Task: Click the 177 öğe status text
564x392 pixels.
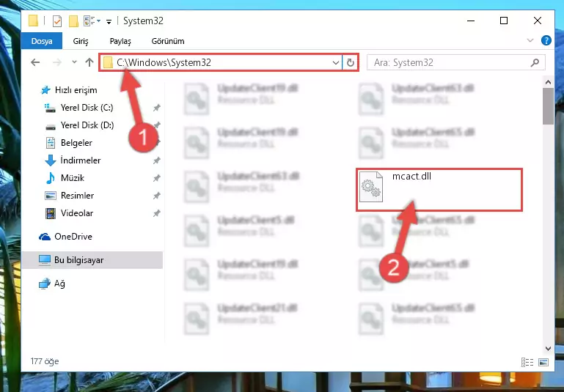Action: point(45,361)
